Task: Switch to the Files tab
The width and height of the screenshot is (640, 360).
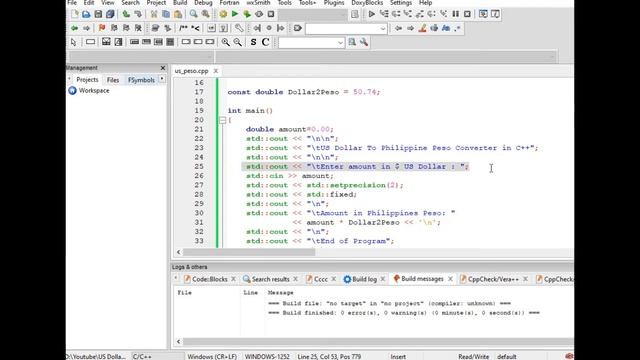Action: (x=113, y=80)
